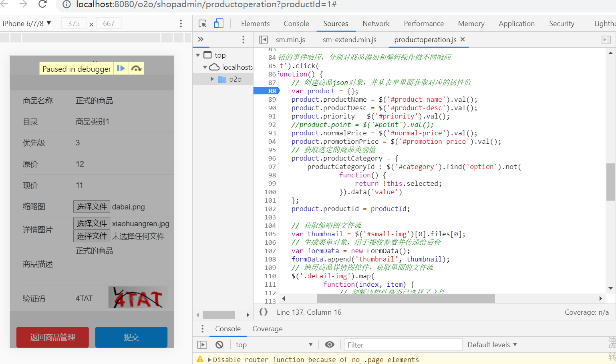Viewport: 616px width, 364px height.
Task: Click the code editor horizontal scrollbar thumb
Action: 406,298
